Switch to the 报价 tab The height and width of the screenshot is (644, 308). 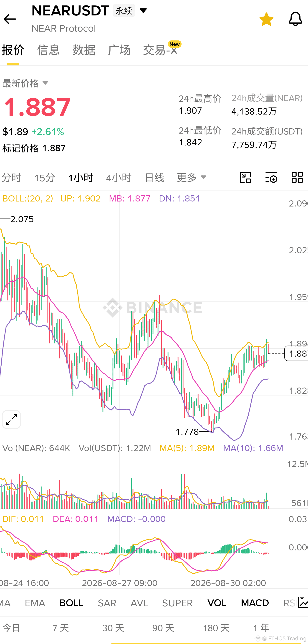13,50
